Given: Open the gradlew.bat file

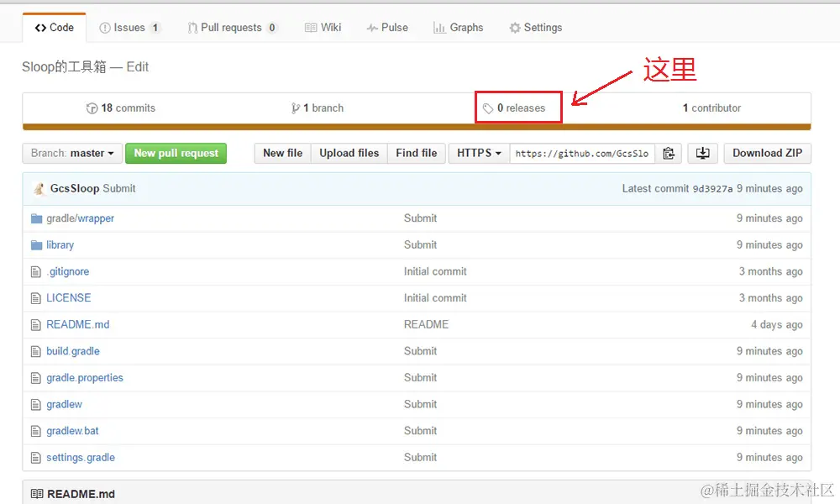Looking at the screenshot, I should pos(72,431).
